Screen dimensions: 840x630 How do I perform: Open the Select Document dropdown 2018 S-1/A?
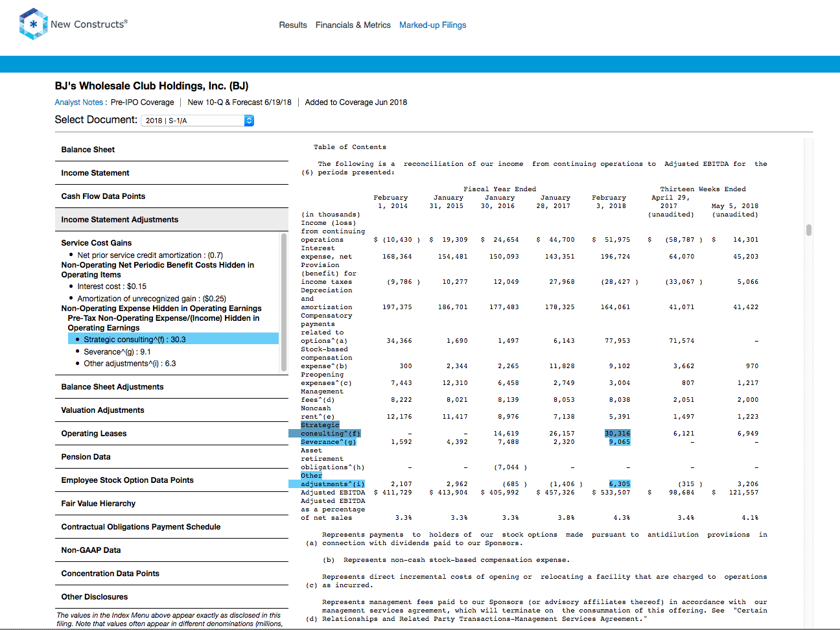[198, 121]
